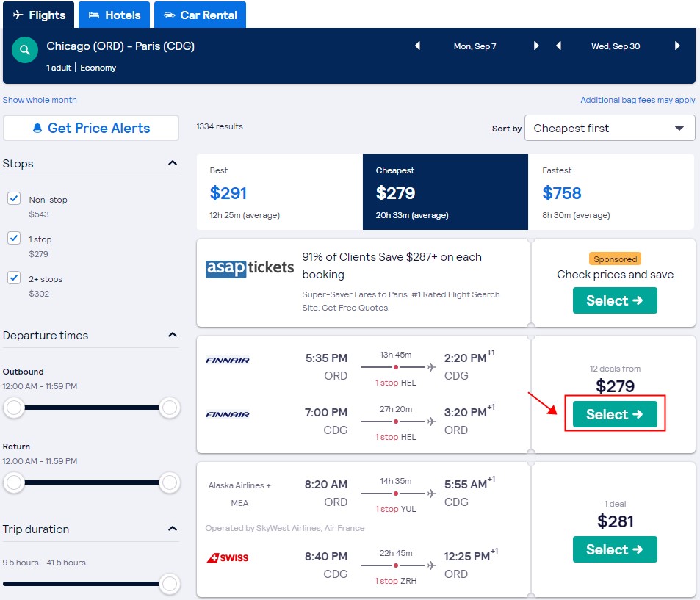Click Finnair logo on outbound 5:35 PM flight
The width and height of the screenshot is (700, 600).
pyautogui.click(x=227, y=360)
